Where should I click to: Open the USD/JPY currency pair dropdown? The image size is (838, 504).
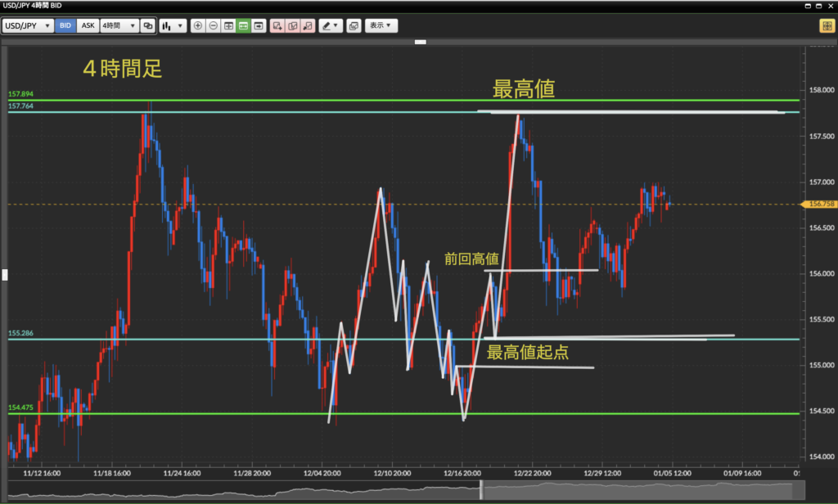pyautogui.click(x=29, y=25)
